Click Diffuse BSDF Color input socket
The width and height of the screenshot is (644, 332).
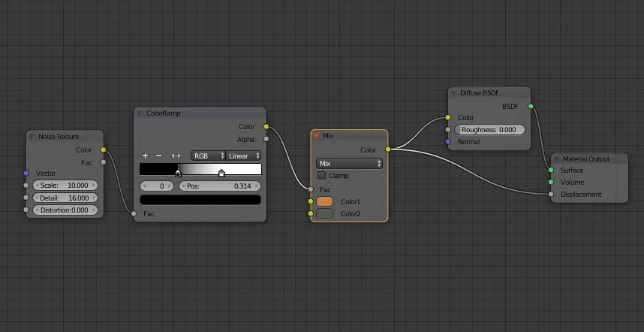pyautogui.click(x=448, y=117)
